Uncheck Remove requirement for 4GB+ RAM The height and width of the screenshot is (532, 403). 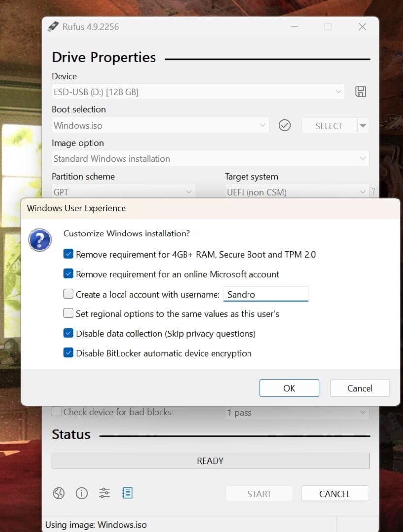pos(68,254)
